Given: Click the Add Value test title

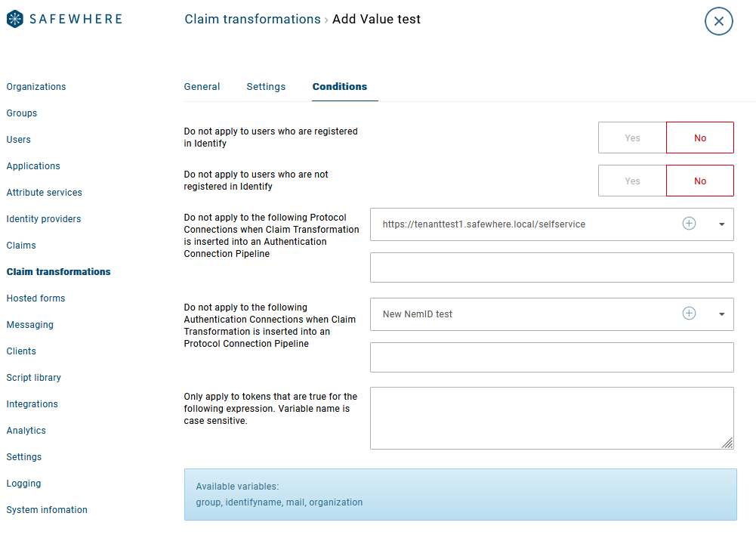Looking at the screenshot, I should (376, 20).
